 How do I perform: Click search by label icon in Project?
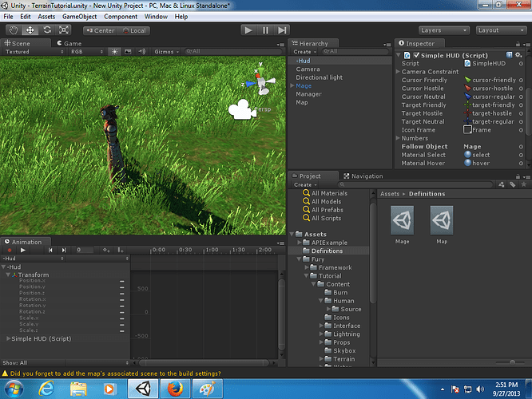point(513,184)
